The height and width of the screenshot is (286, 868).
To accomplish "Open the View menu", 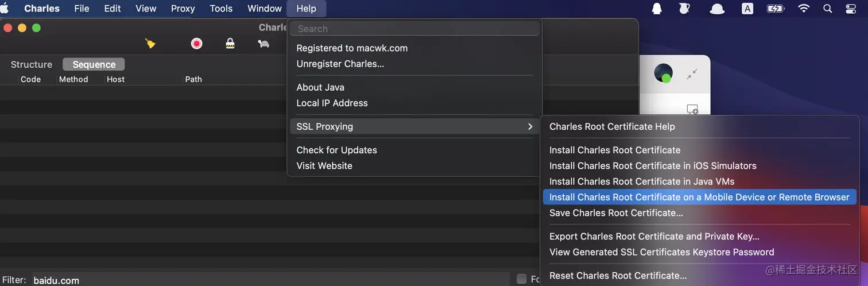I will 146,8.
